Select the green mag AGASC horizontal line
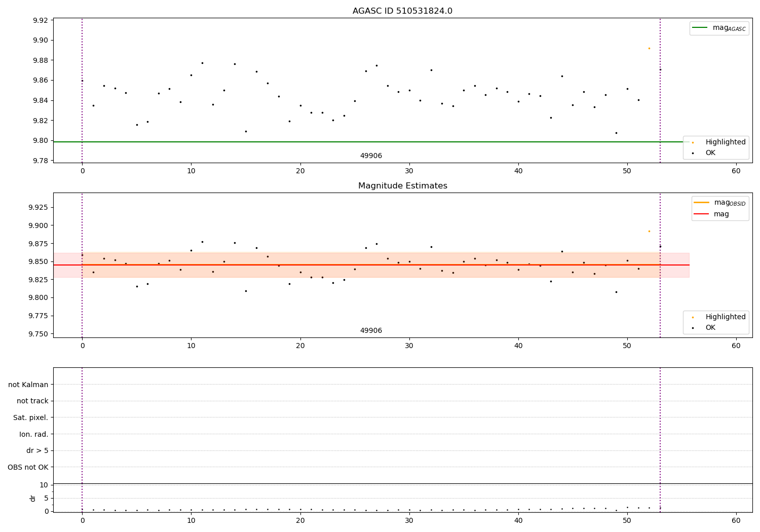This screenshot has width=760, height=532. click(x=371, y=142)
